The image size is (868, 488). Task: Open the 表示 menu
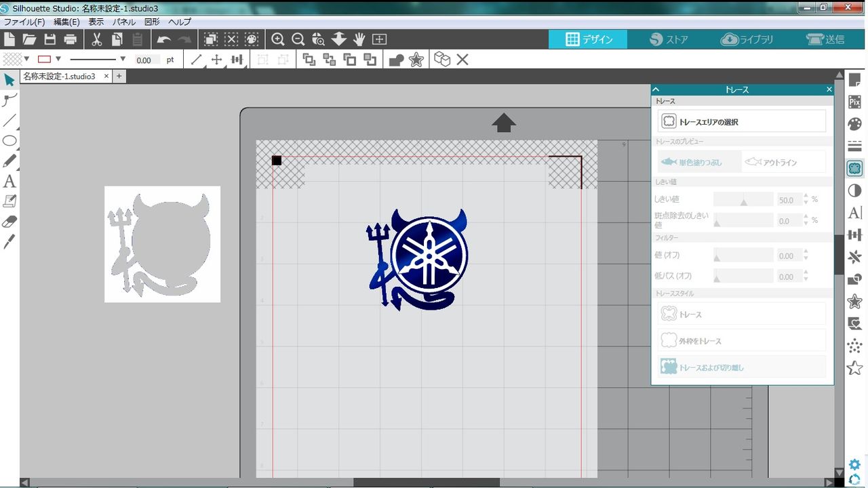96,22
